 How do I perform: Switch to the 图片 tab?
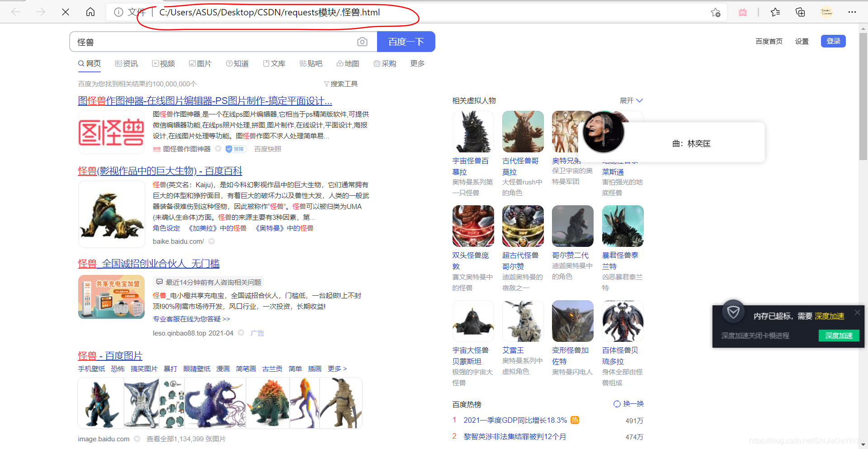200,63
